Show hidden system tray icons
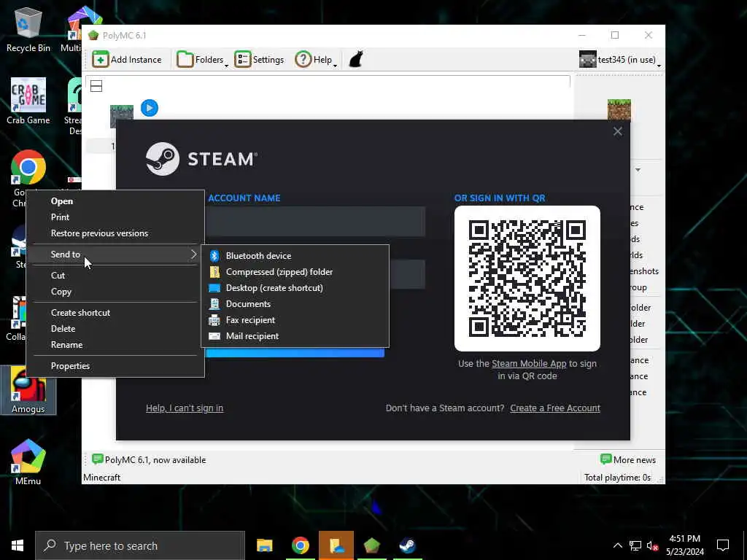This screenshot has height=560, width=747. pyautogui.click(x=617, y=545)
